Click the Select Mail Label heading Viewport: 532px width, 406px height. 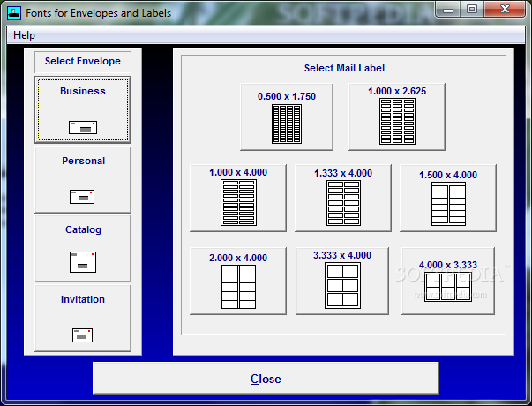tap(344, 68)
